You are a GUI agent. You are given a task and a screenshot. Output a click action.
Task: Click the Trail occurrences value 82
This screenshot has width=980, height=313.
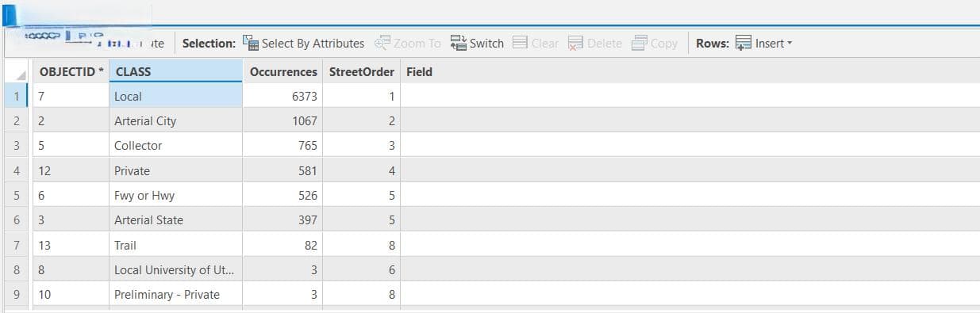click(x=282, y=245)
